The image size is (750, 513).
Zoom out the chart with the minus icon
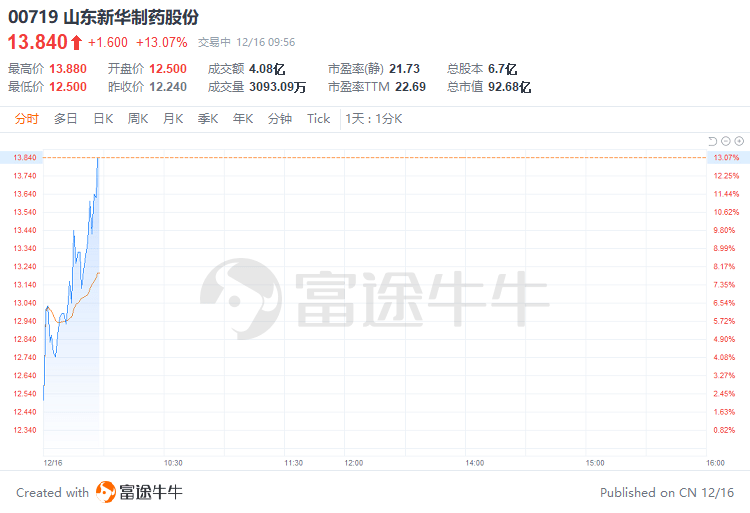click(x=726, y=141)
